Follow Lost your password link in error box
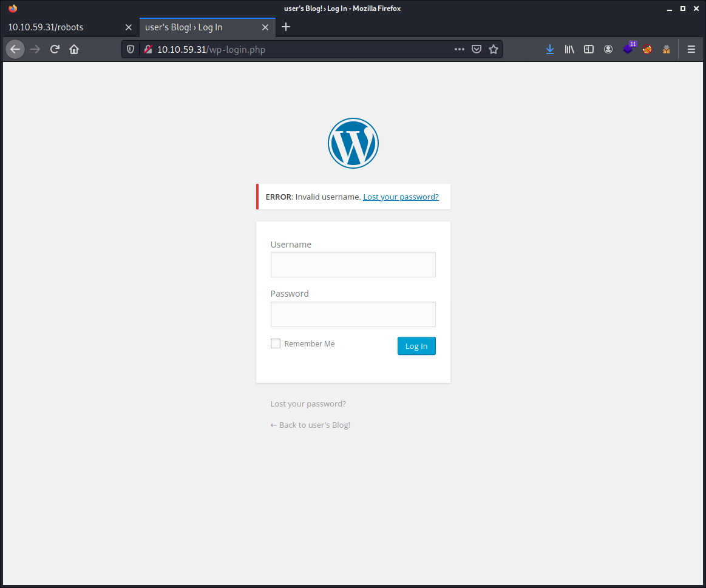 coord(401,197)
